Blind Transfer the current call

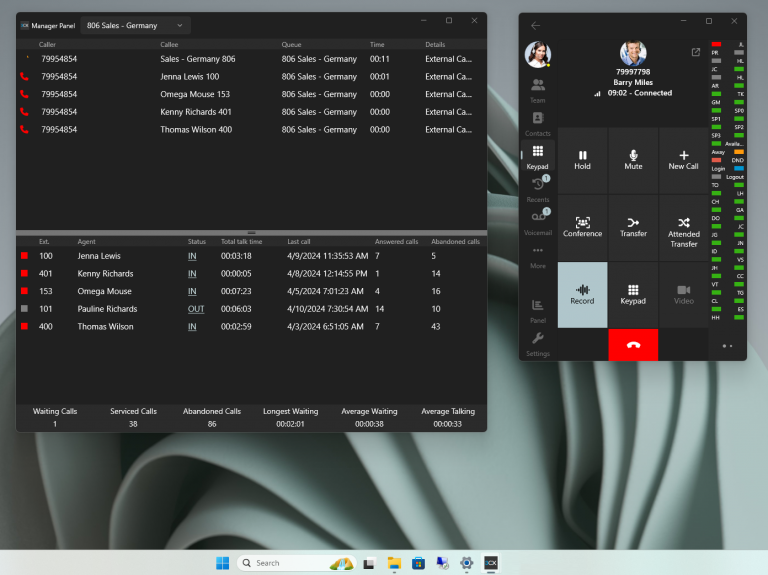click(x=633, y=228)
